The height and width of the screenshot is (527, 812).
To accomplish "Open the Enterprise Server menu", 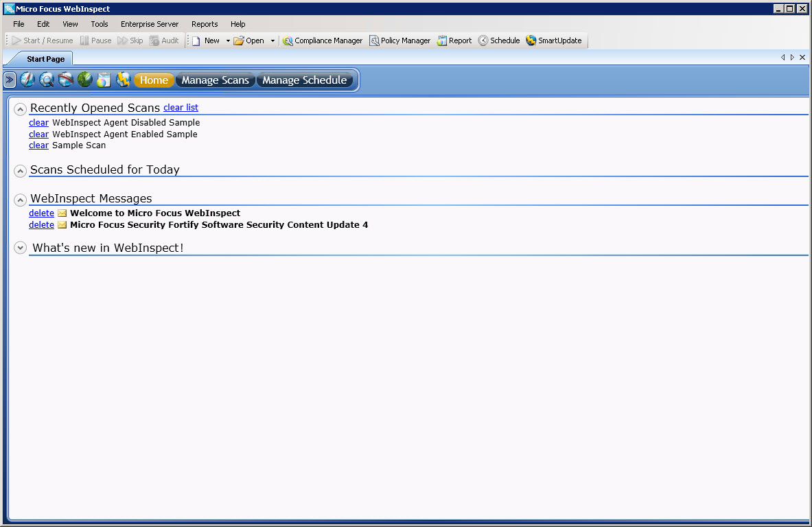I will (x=150, y=24).
